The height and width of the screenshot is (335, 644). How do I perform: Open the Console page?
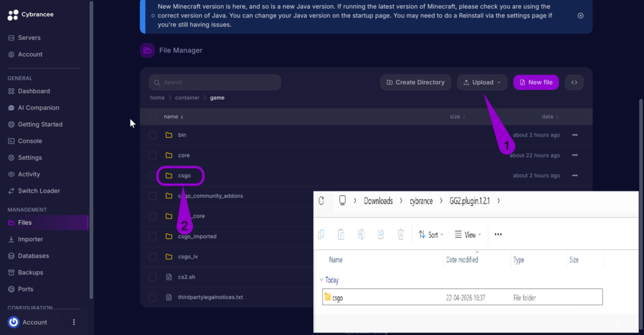(25, 141)
